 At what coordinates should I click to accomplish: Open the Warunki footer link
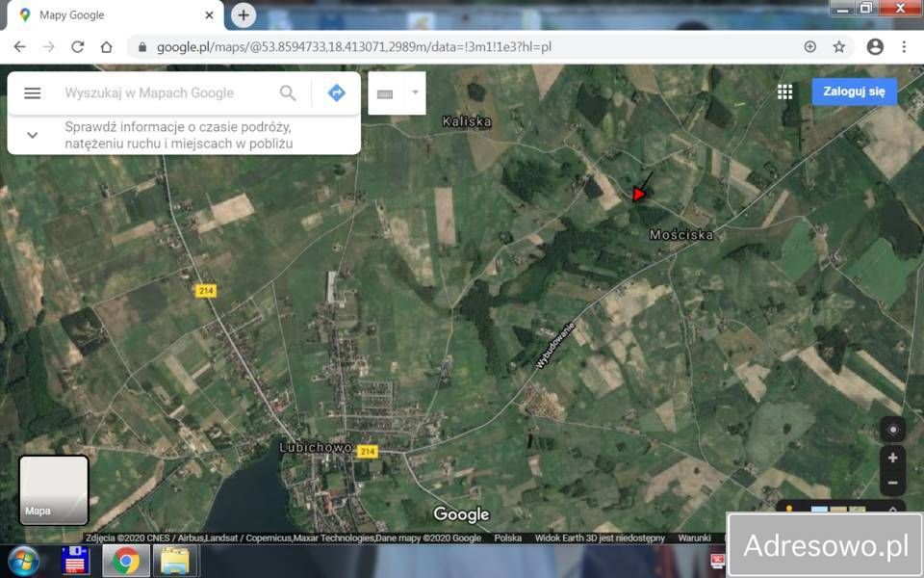(x=694, y=538)
